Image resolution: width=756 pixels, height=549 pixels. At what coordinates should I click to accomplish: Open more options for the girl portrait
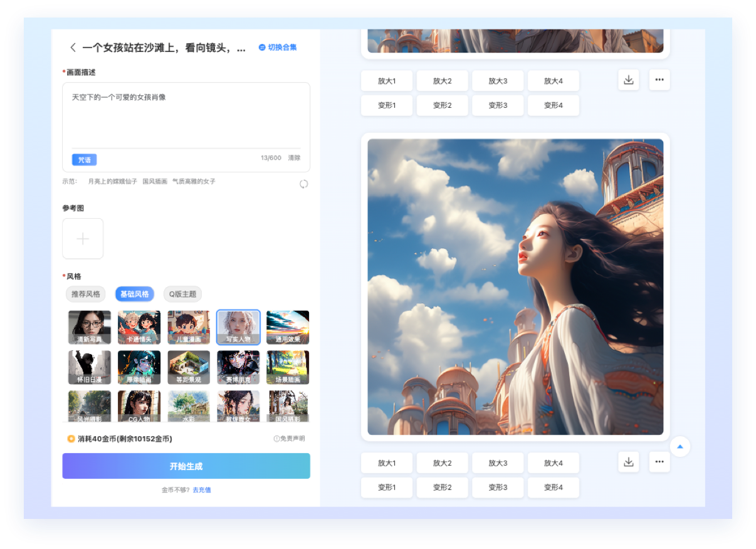[x=659, y=462]
